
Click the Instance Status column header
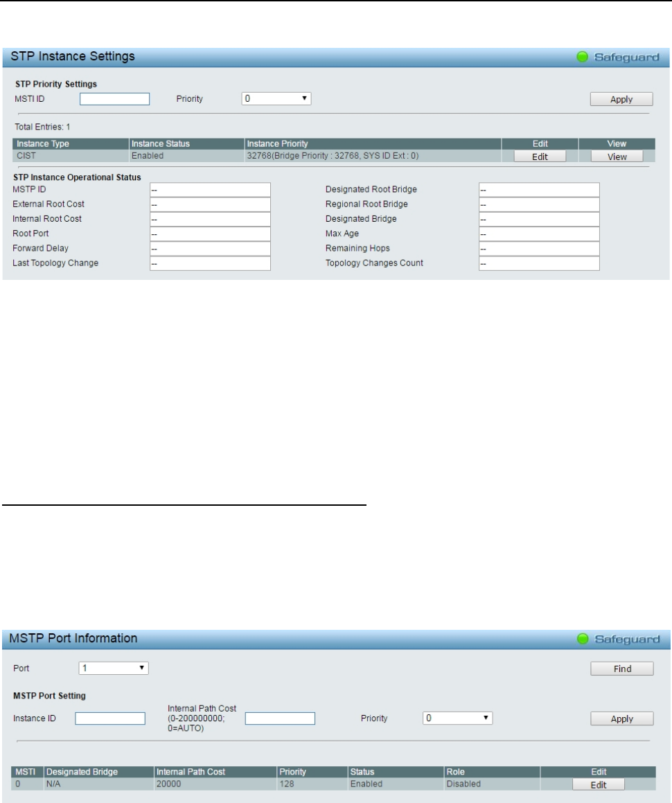(186, 144)
